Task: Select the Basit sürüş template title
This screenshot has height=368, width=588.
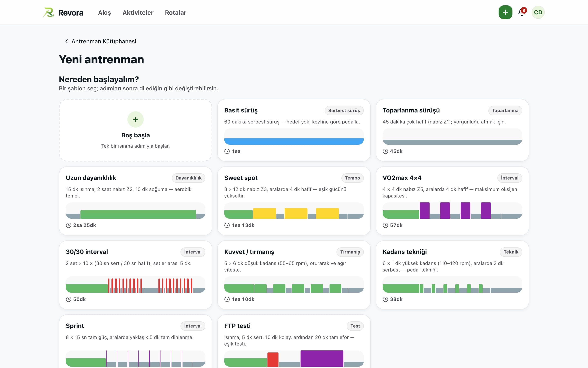Action: [x=241, y=110]
